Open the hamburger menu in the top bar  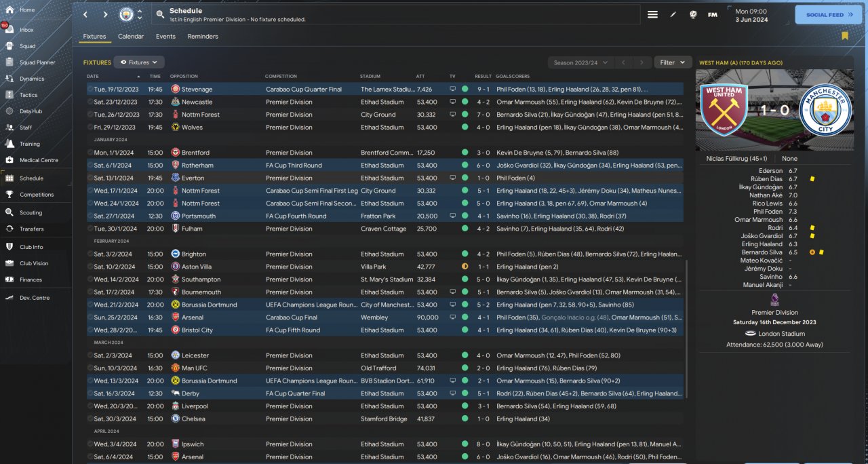coord(652,14)
